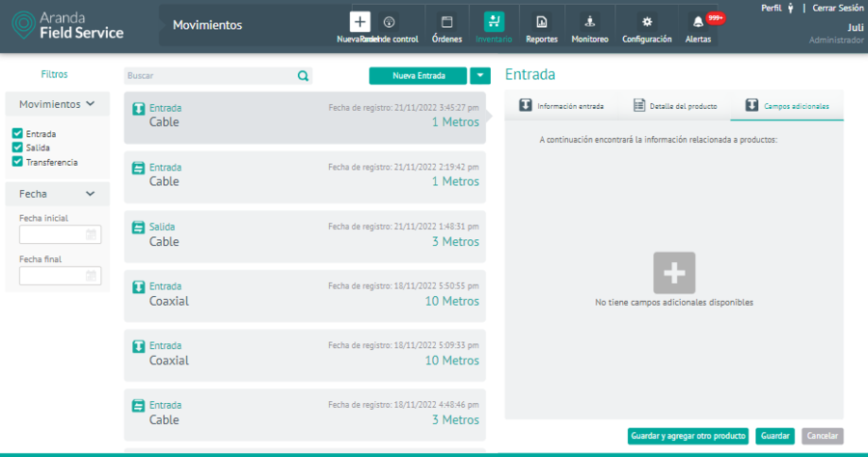Click the calendar icon in Fecha inicial

click(91, 234)
